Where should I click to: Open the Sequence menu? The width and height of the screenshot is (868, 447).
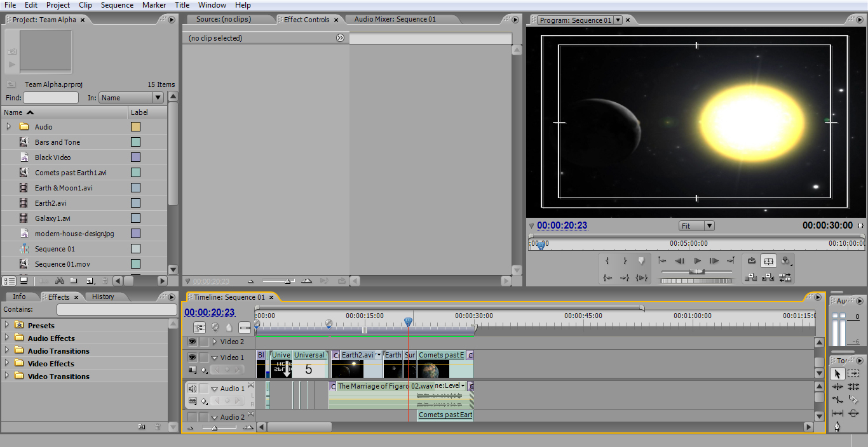[117, 4]
